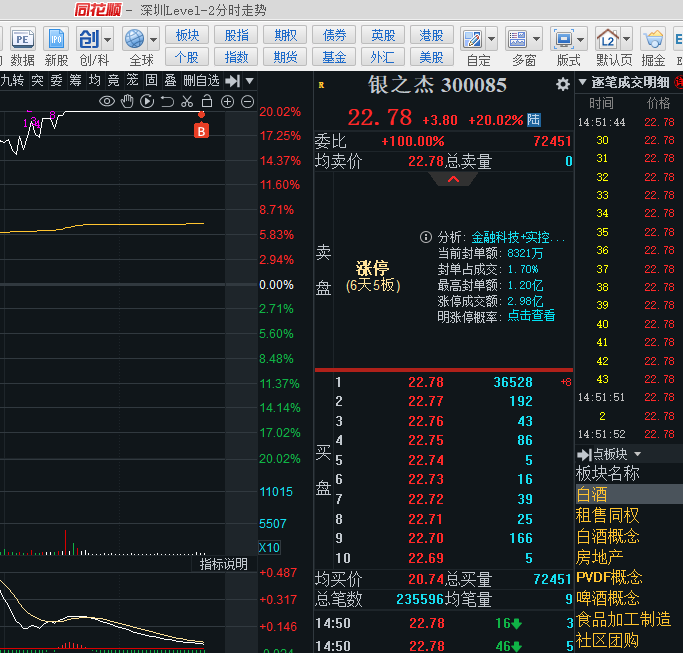Zoom out with the minus circle icon
Screen dimensions: 683x653
247,102
